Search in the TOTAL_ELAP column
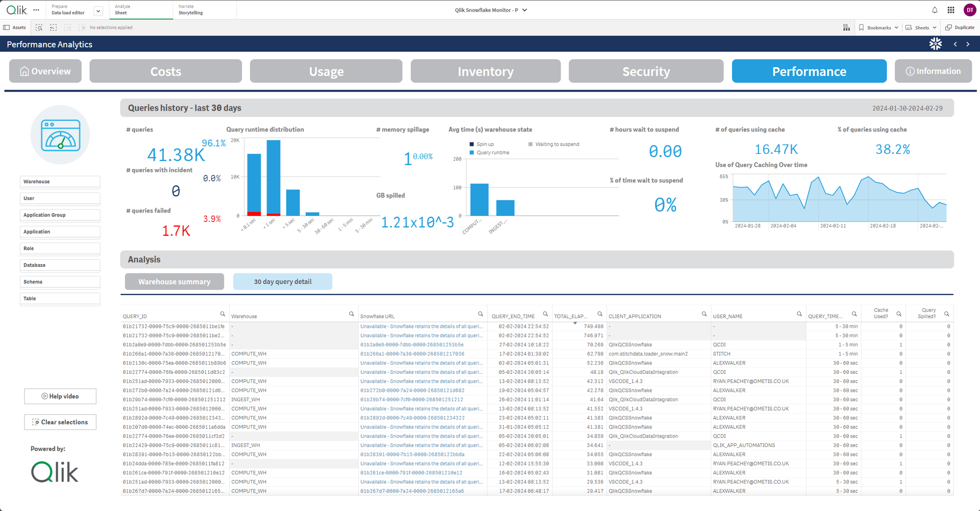This screenshot has width=980, height=511. pos(600,314)
